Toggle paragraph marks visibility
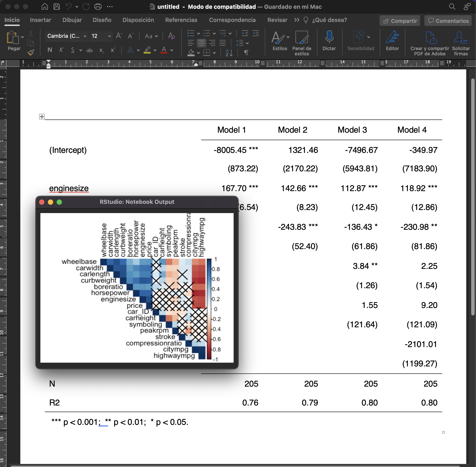Image resolution: width=476 pixels, height=467 pixels. (246, 52)
